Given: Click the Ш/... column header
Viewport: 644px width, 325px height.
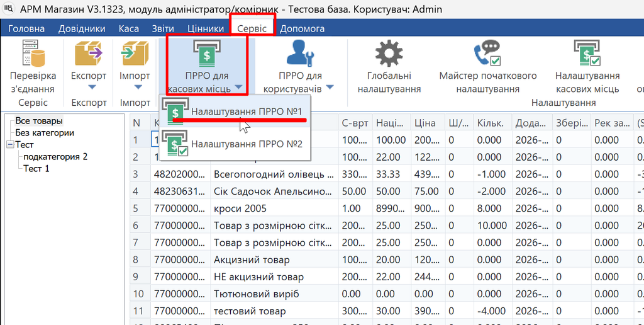Looking at the screenshot, I should (x=459, y=123).
